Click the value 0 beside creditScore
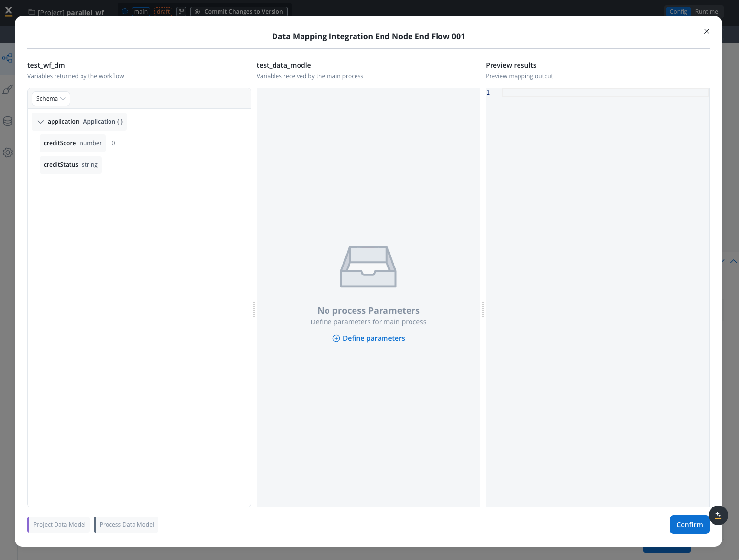This screenshot has width=739, height=560. tap(113, 143)
